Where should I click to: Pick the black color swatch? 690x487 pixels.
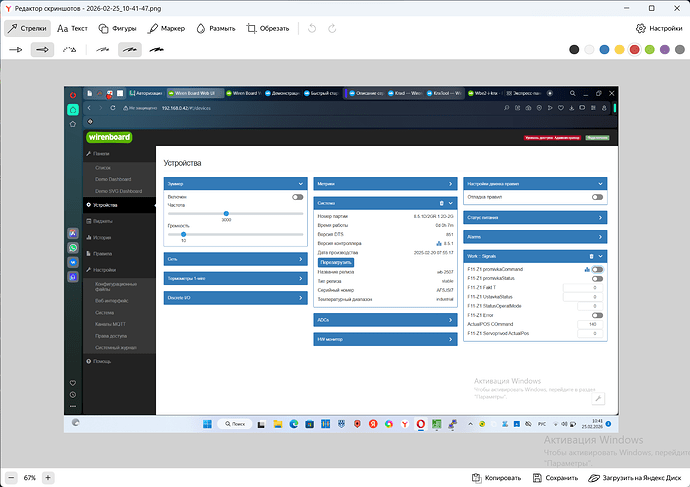coord(574,50)
